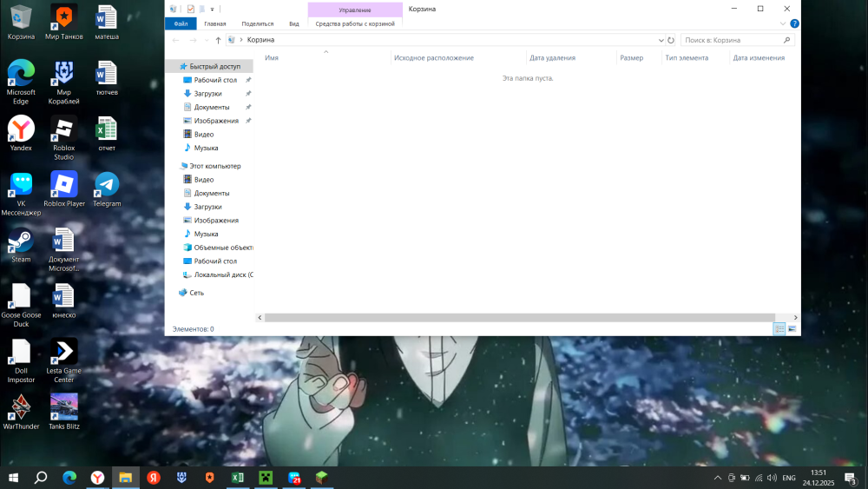Expand the ribbon with the chevron
The width and height of the screenshot is (868, 489).
click(783, 23)
